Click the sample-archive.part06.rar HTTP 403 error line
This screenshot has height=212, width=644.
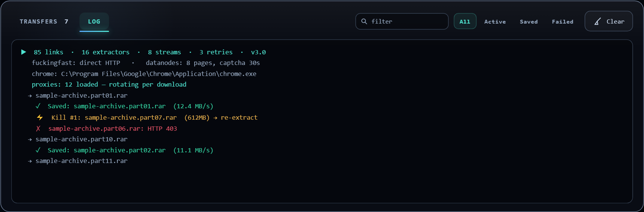tap(113, 128)
